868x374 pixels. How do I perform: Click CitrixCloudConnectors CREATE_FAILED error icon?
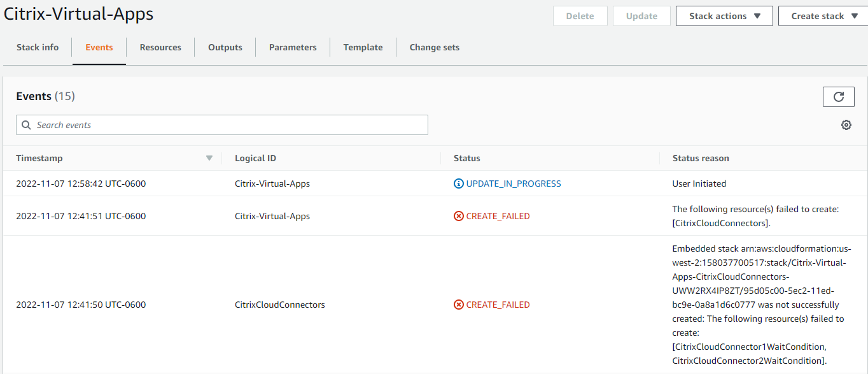click(x=458, y=305)
